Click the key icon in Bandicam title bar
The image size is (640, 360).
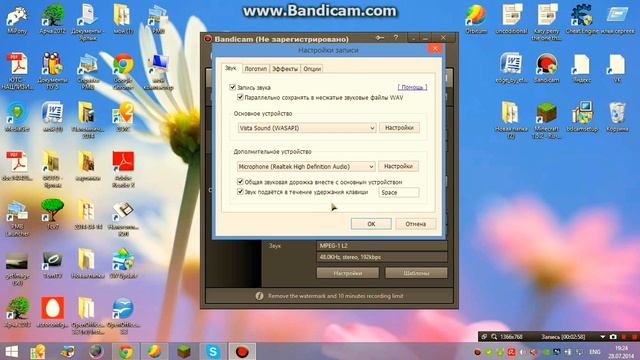pos(380,38)
